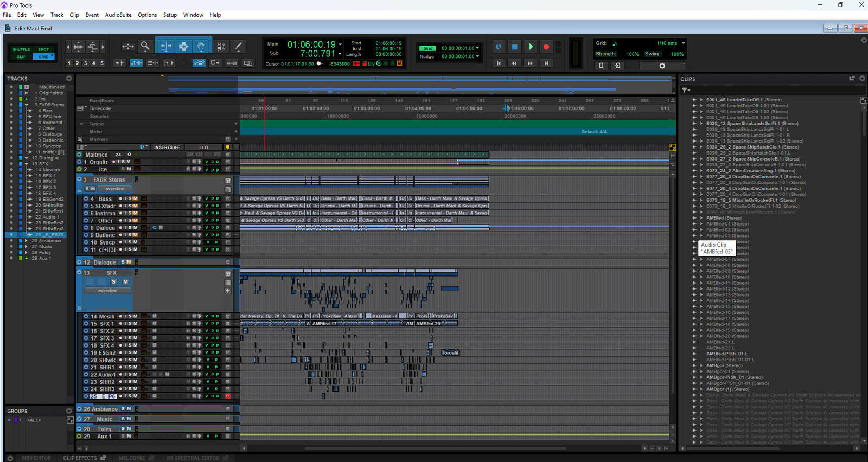Click the quantize Swing 100% value
The width and height of the screenshot is (868, 462).
click(677, 54)
